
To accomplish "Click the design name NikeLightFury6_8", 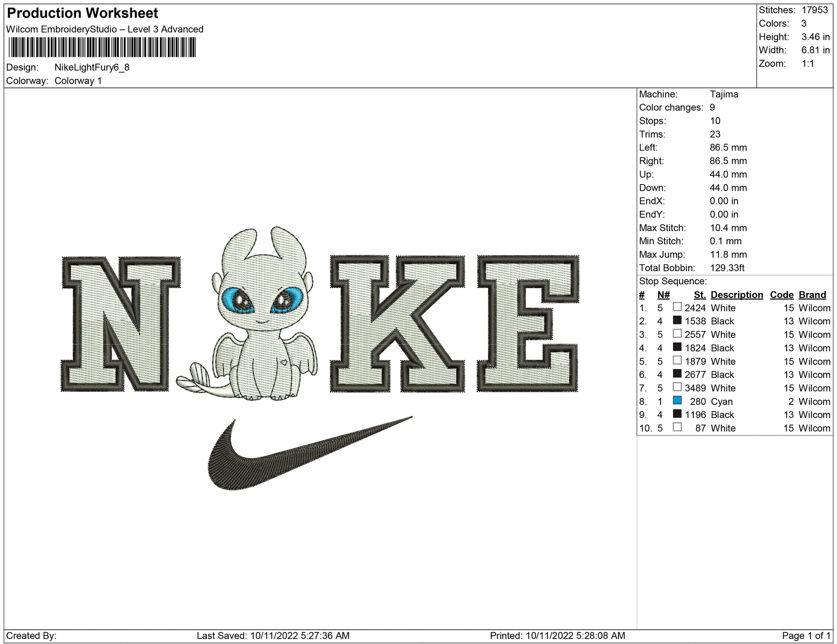I will [92, 68].
